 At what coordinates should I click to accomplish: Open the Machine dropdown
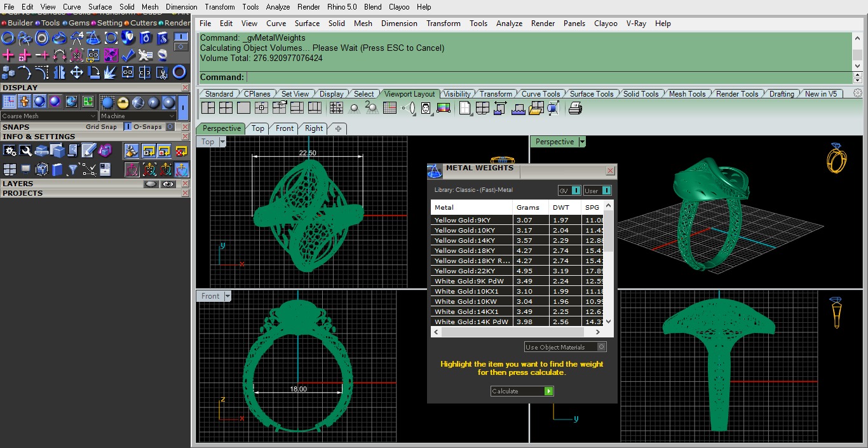(x=138, y=116)
